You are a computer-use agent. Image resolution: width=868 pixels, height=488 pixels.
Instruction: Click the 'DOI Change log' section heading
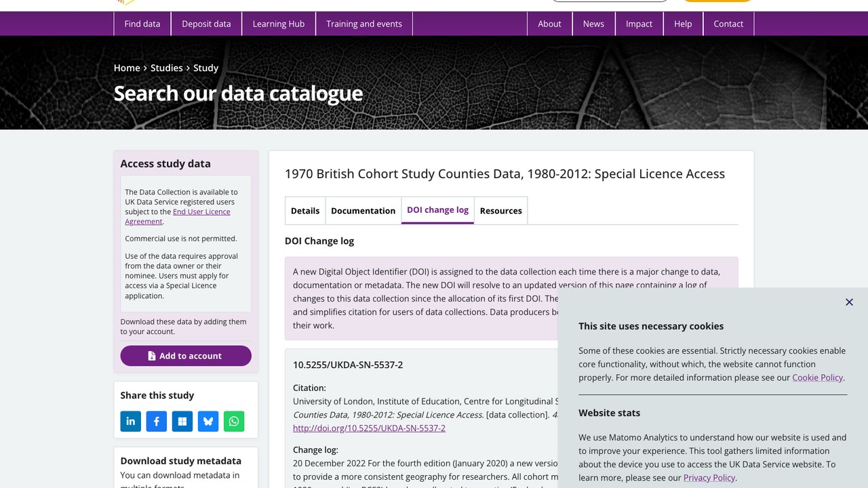(x=319, y=241)
